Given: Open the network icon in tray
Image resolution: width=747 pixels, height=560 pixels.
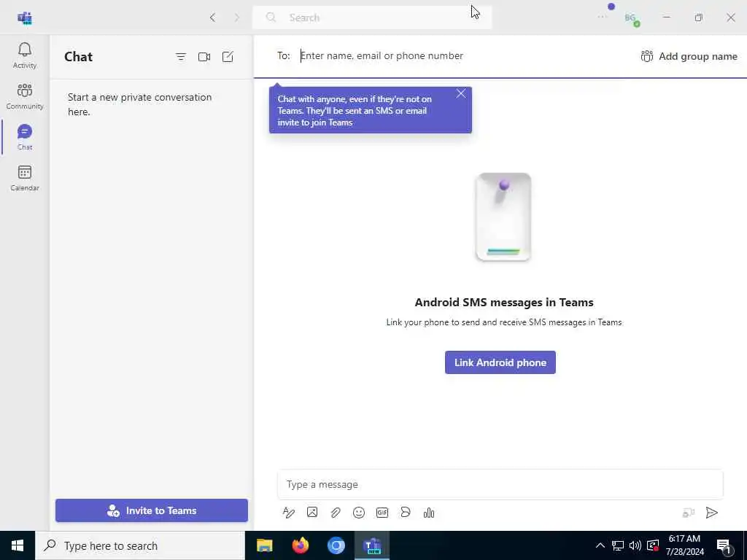Looking at the screenshot, I should tap(618, 545).
